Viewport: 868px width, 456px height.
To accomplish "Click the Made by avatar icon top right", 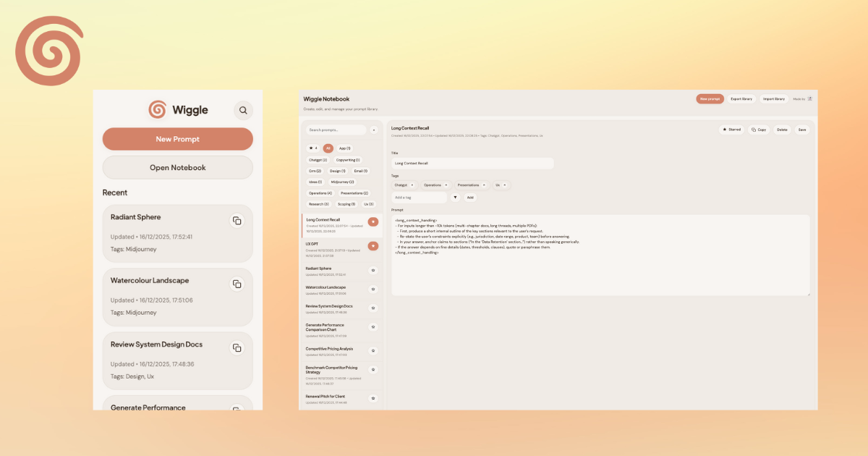I will tap(809, 98).
